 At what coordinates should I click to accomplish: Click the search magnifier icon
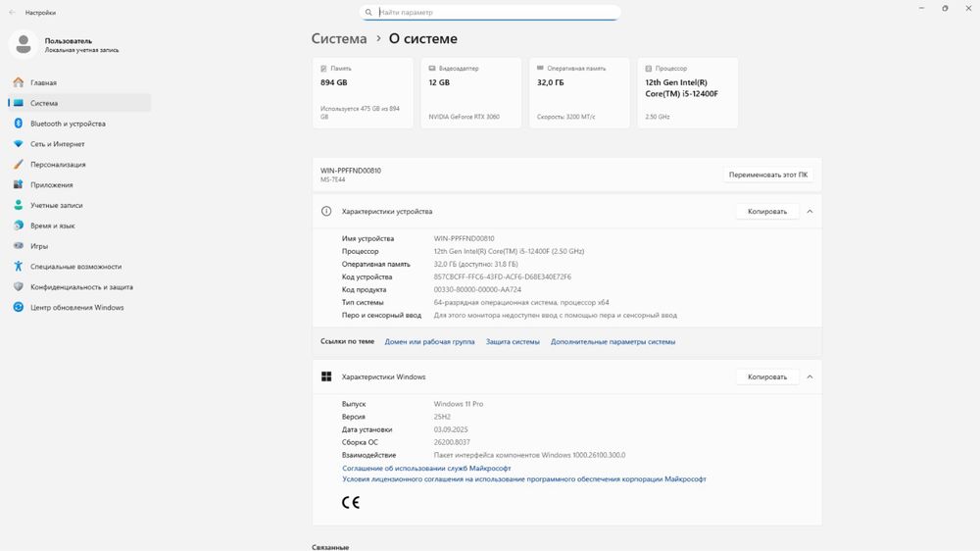(368, 13)
